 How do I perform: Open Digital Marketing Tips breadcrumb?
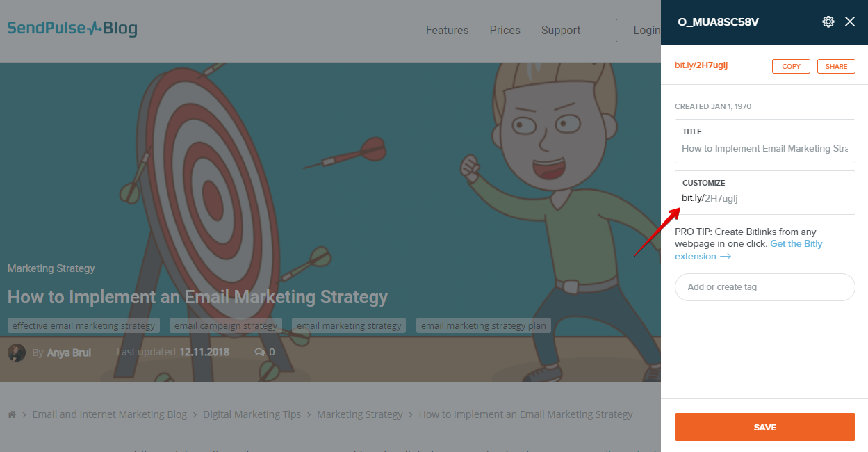[252, 414]
